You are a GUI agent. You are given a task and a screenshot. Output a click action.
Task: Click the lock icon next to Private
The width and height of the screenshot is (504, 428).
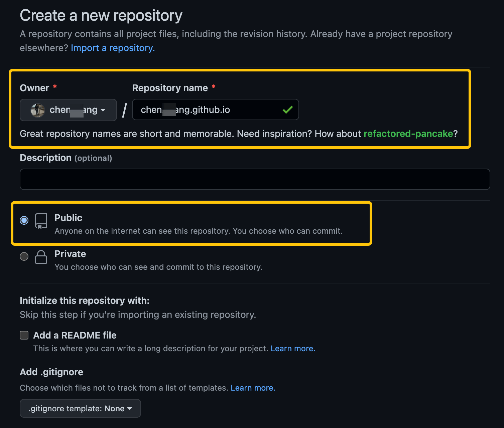click(41, 257)
